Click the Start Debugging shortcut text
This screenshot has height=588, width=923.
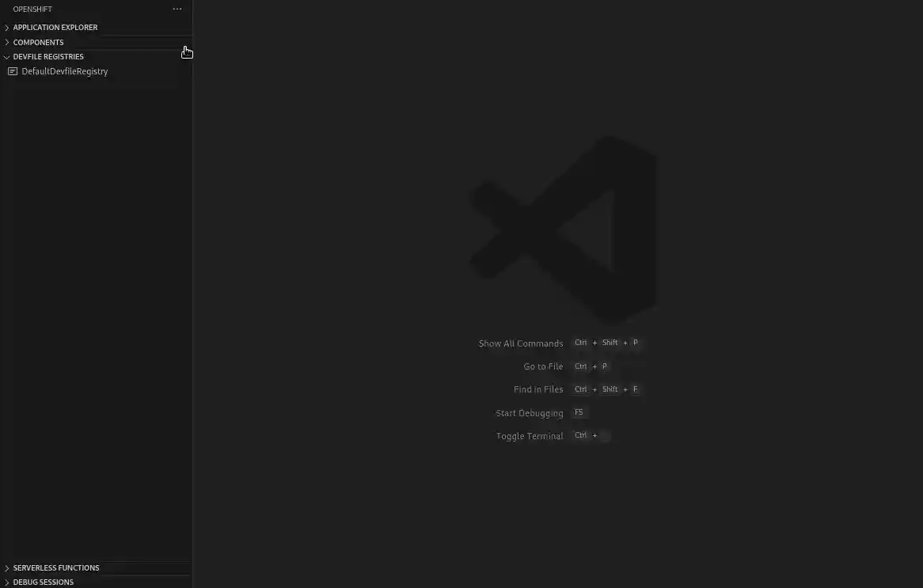click(529, 412)
